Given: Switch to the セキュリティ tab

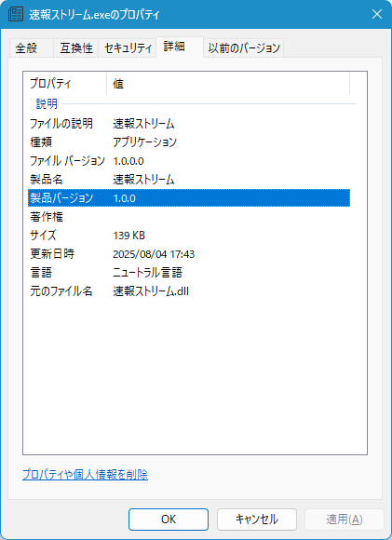Looking at the screenshot, I should pyautogui.click(x=128, y=47).
